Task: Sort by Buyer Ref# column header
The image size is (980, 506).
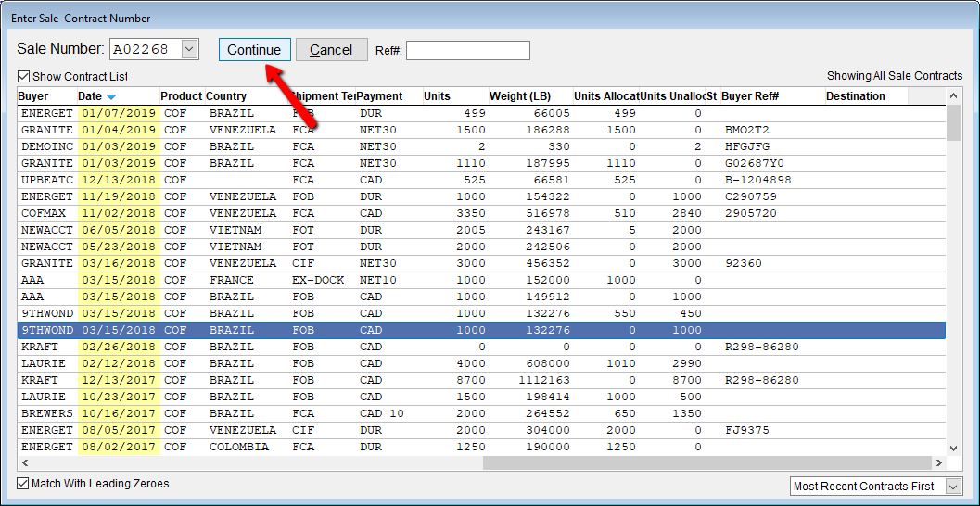Action: point(772,96)
